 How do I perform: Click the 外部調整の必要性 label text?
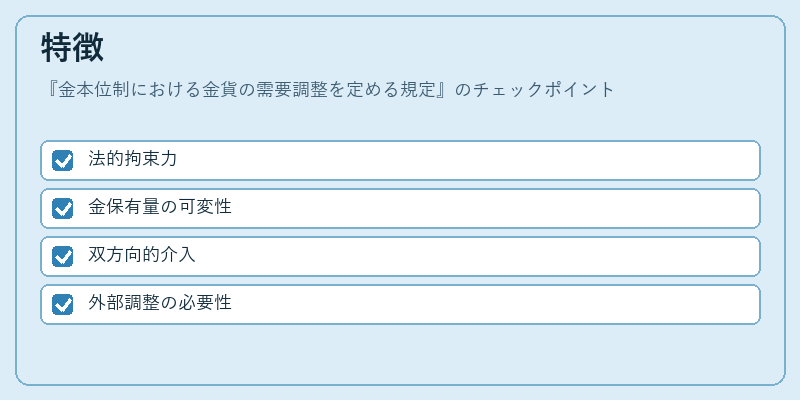(160, 303)
